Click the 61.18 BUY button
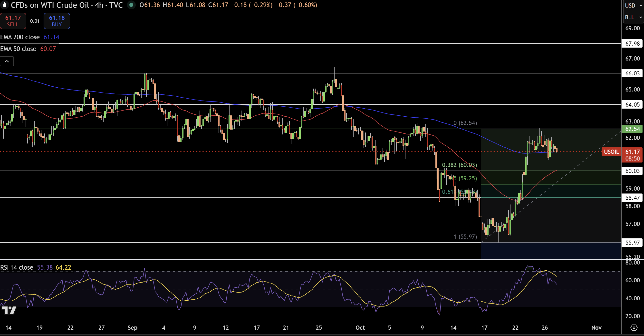 click(57, 21)
